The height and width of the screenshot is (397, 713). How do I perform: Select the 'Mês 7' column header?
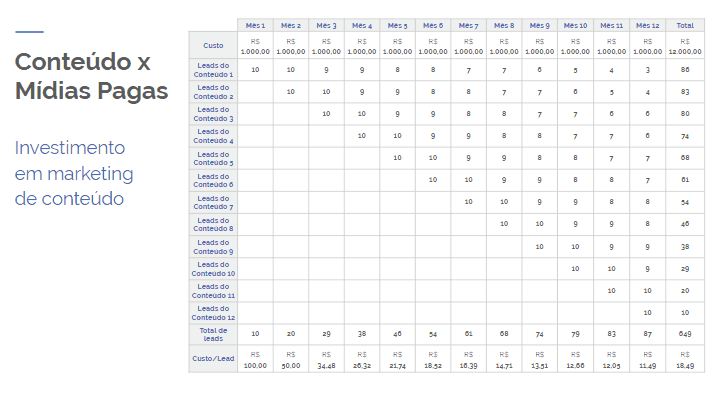(x=468, y=25)
